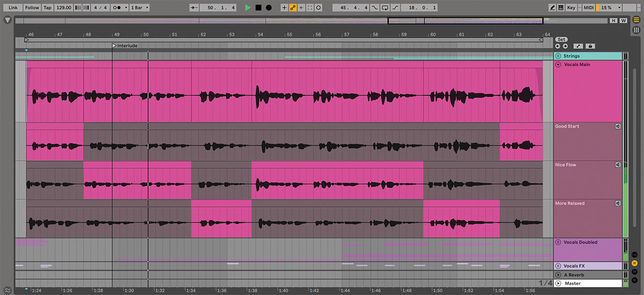Toggle the H optimize height button
This screenshot has width=644, height=295.
coord(614,20)
